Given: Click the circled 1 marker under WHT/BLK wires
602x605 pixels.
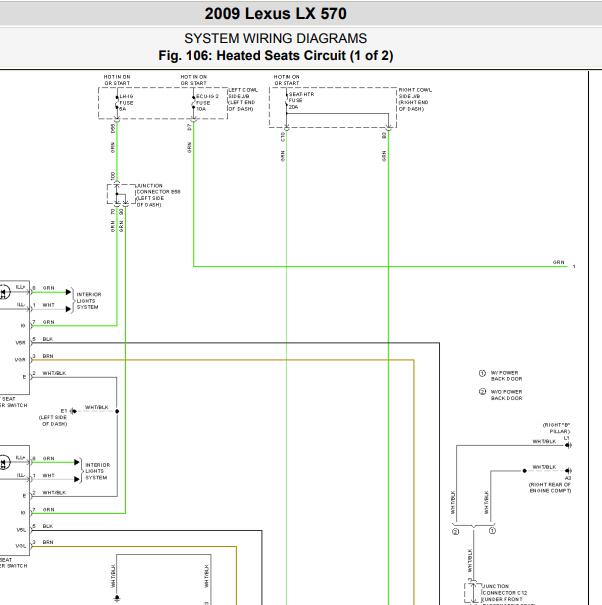Looking at the screenshot, I should coord(492,531).
